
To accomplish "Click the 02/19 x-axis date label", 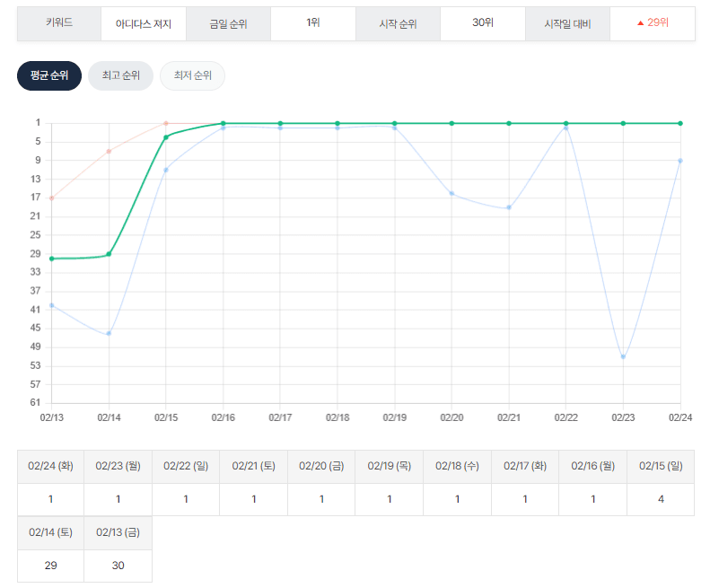I will click(394, 417).
